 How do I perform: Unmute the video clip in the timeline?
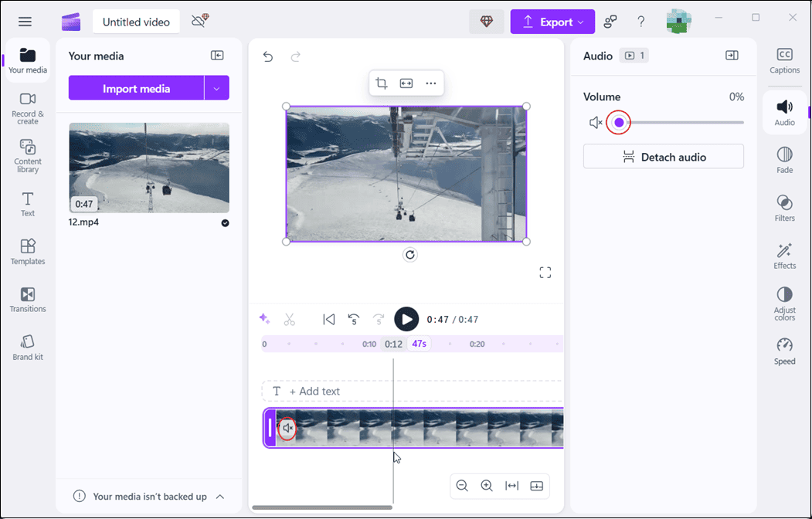pos(288,428)
